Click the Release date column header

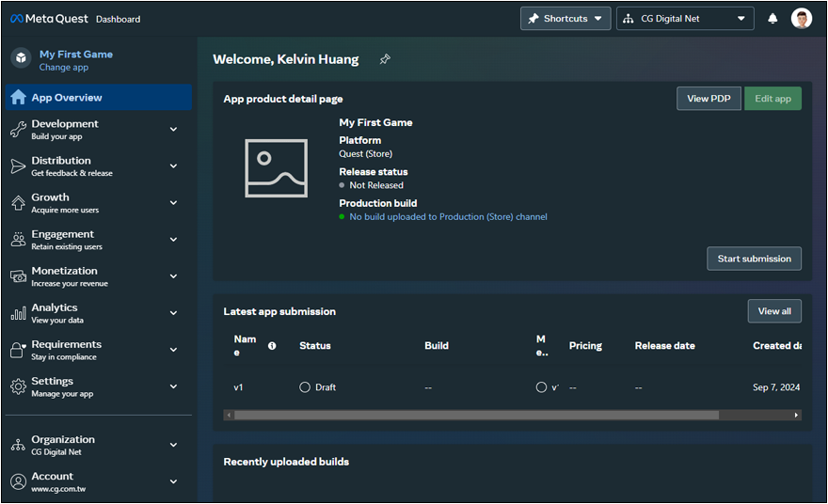665,346
